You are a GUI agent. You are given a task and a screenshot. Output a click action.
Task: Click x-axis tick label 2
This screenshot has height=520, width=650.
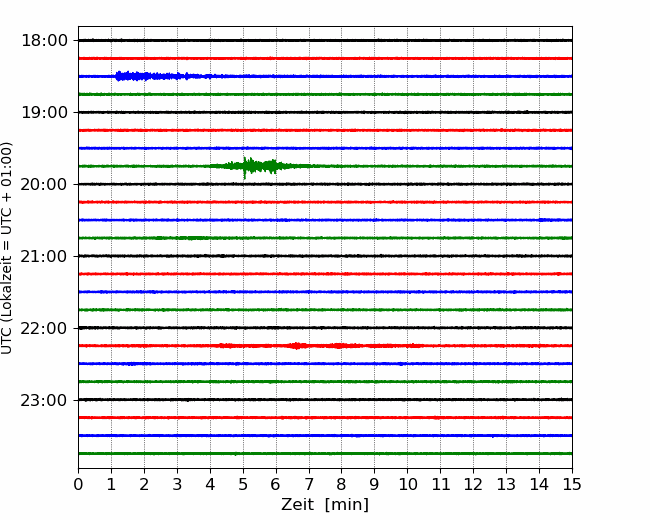tap(144, 484)
